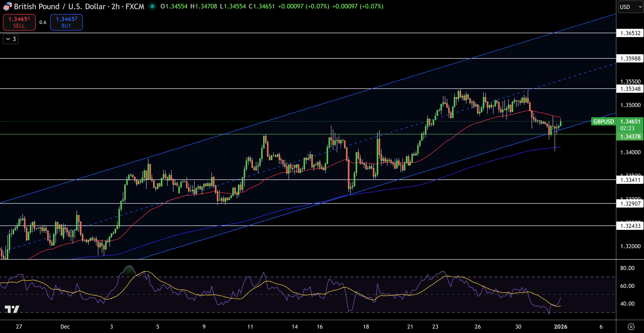Click the 2026 date label on time axis
Screen dimensions: 644x333
[x=560, y=326]
